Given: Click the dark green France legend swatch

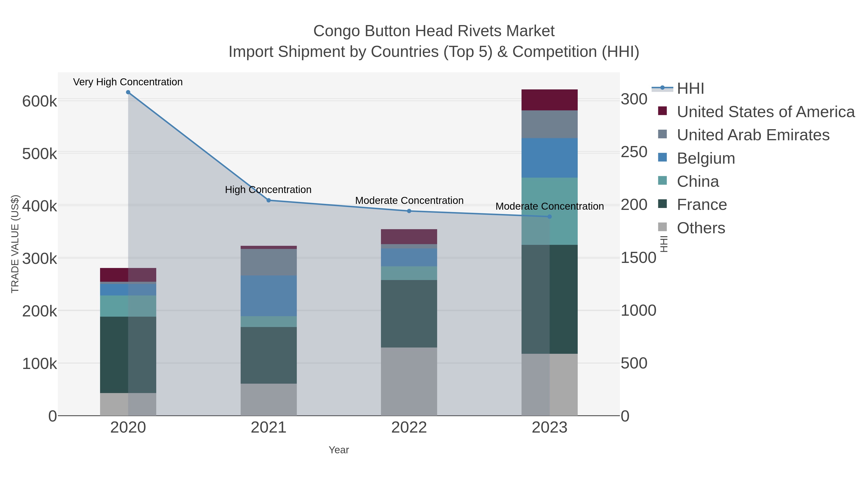Looking at the screenshot, I should tap(663, 204).
